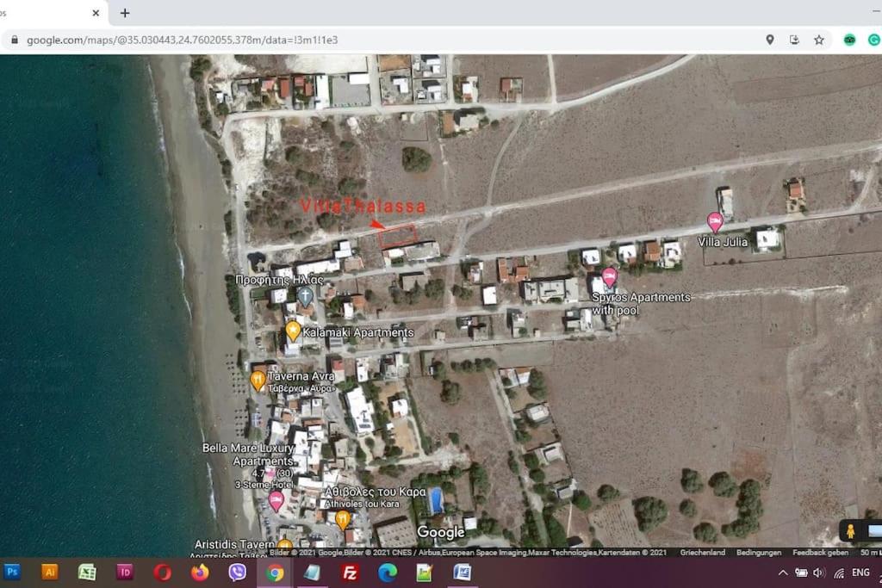This screenshot has height=588, width=882.
Task: Open the Feedback geben link
Action: click(x=820, y=553)
